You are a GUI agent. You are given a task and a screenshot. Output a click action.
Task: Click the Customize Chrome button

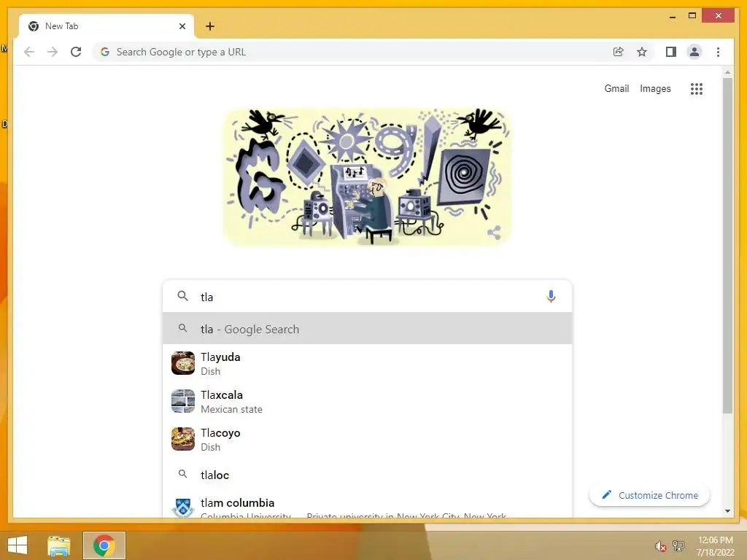pyautogui.click(x=649, y=495)
